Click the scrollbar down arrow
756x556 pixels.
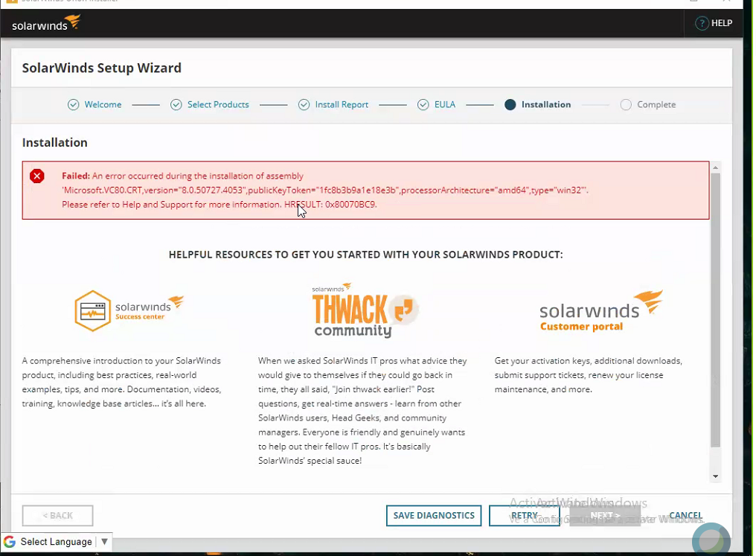[x=716, y=476]
